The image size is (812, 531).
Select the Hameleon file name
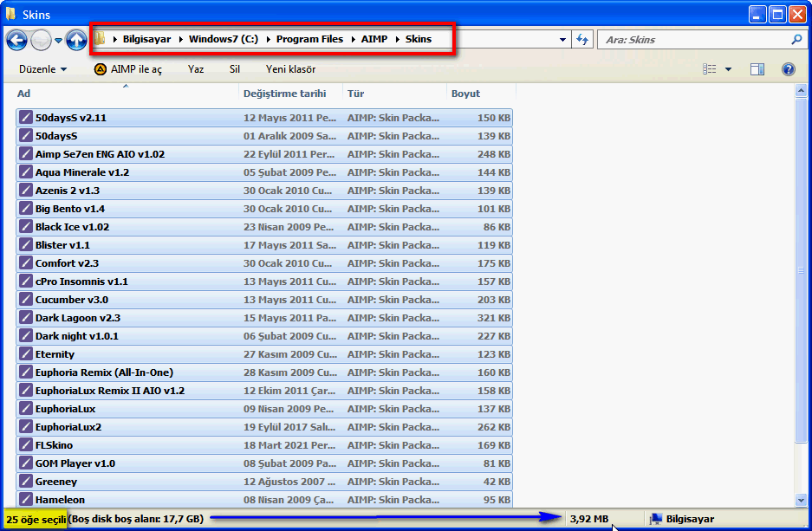point(60,500)
